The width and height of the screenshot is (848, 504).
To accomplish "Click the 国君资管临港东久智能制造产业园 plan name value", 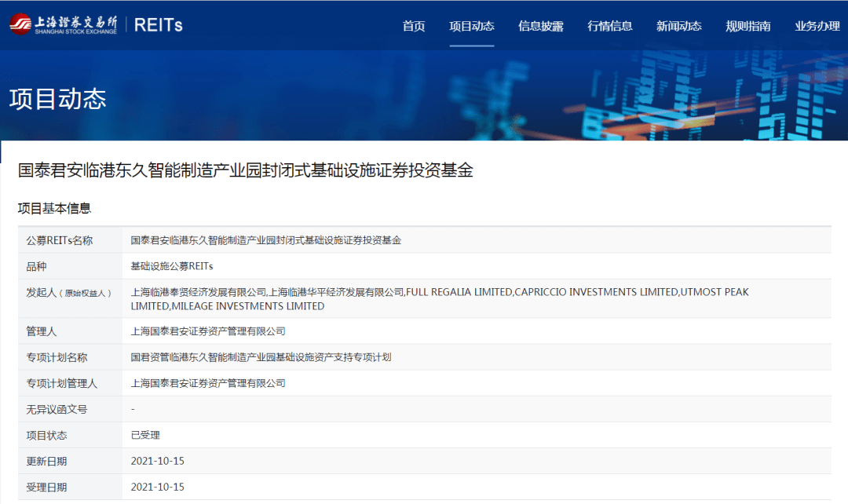I will tap(261, 357).
